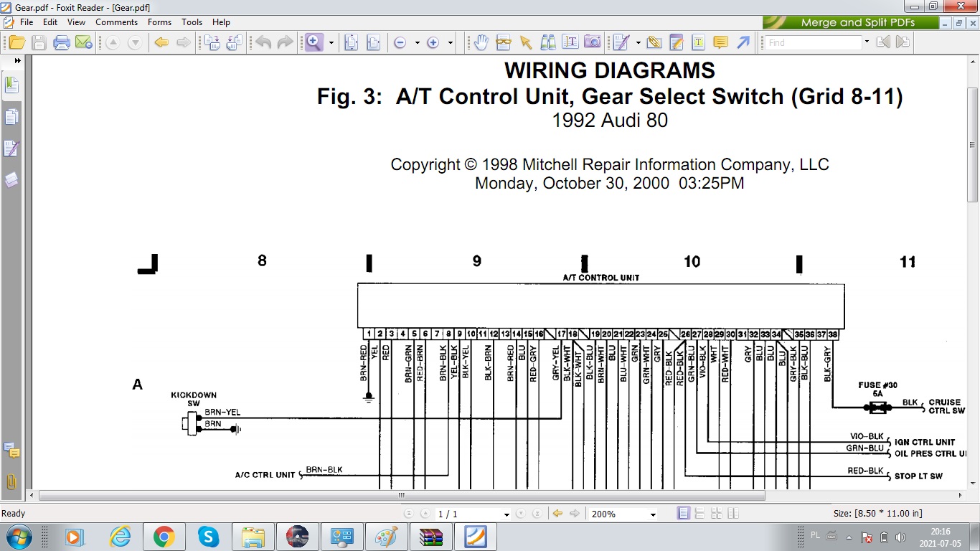
Task: Open the Zoom Out percentage dropdown arrow
Action: [418, 43]
